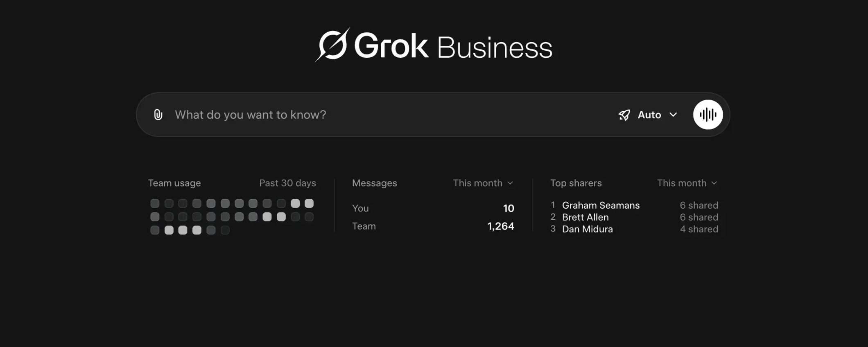Click the rocket icon beside Auto

pyautogui.click(x=624, y=115)
